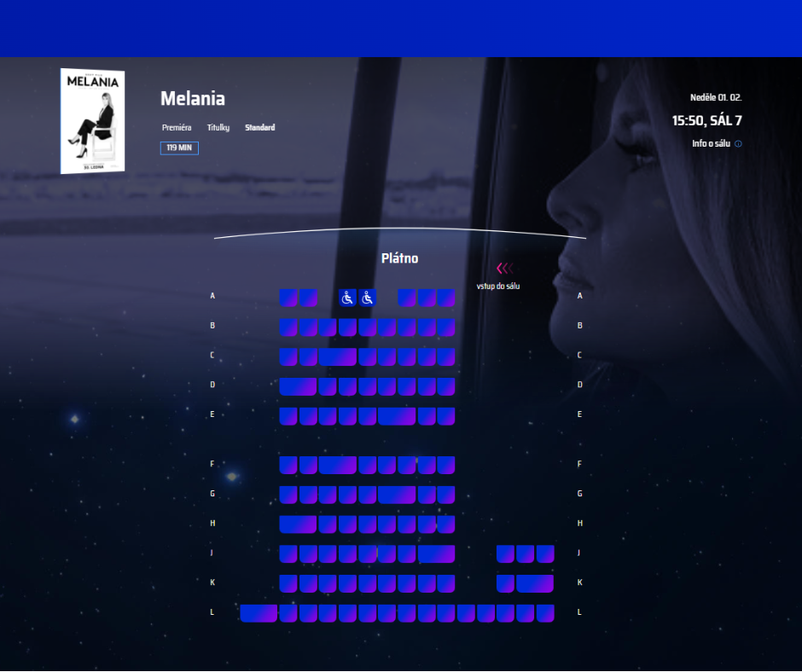Screen dimensions: 802x672
Task: Open the Melania movie poster thumbnail
Action: click(x=93, y=121)
